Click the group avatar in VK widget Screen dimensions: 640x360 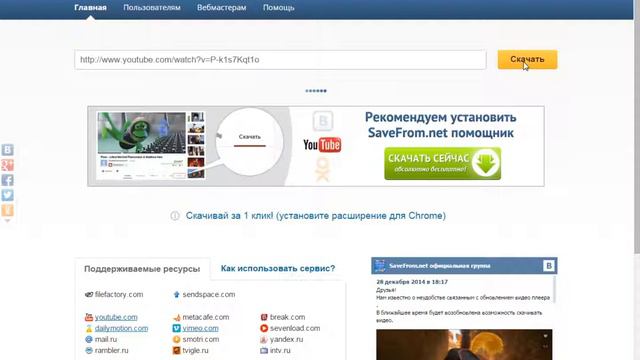[x=380, y=266]
